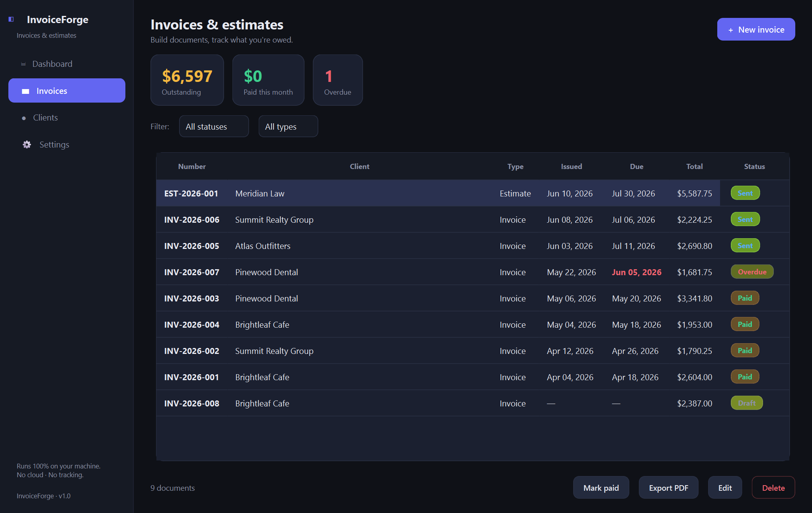Click the $2,690.80 total
Image resolution: width=812 pixels, height=513 pixels.
tap(694, 246)
